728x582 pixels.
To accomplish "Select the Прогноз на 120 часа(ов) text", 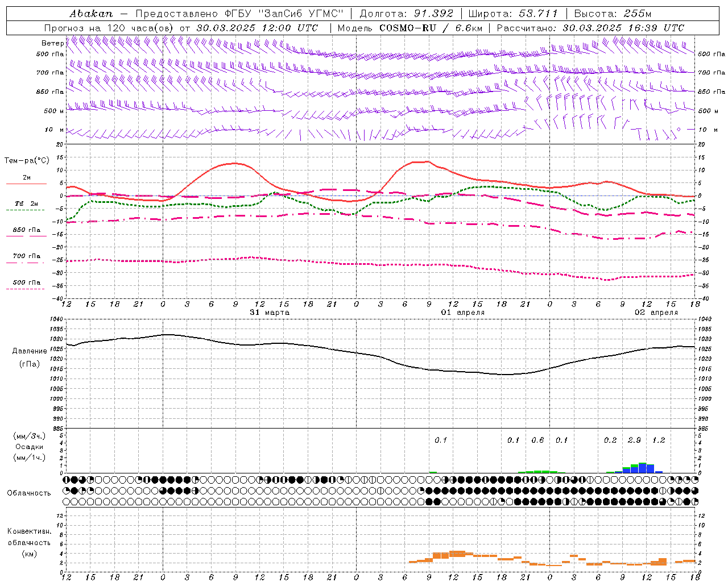I will (110, 28).
